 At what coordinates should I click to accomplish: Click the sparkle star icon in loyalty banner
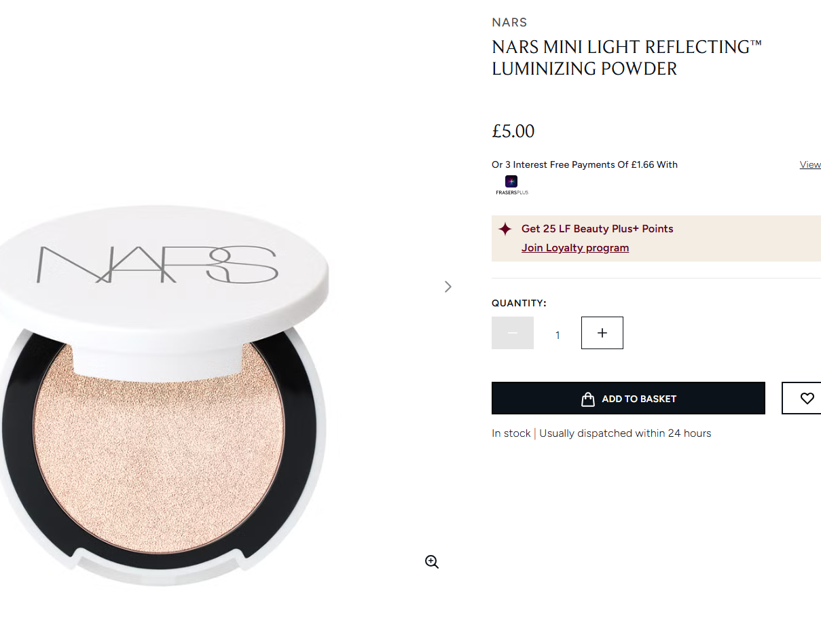tap(505, 229)
